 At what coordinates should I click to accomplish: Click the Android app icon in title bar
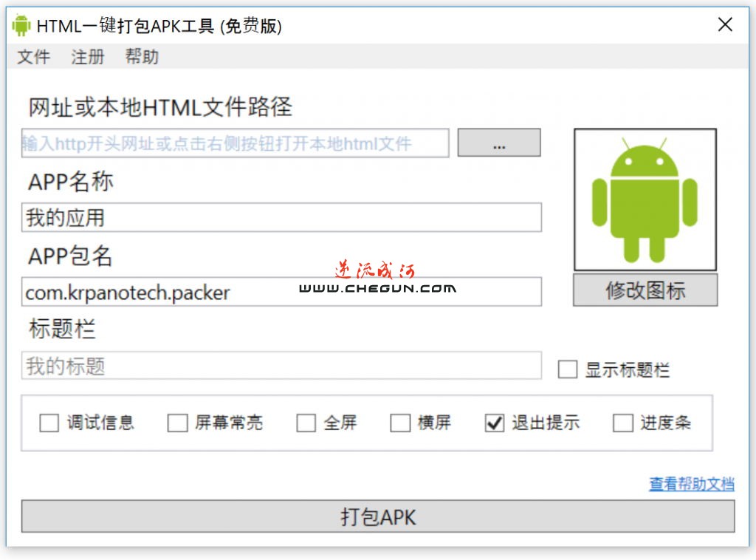coord(21,25)
